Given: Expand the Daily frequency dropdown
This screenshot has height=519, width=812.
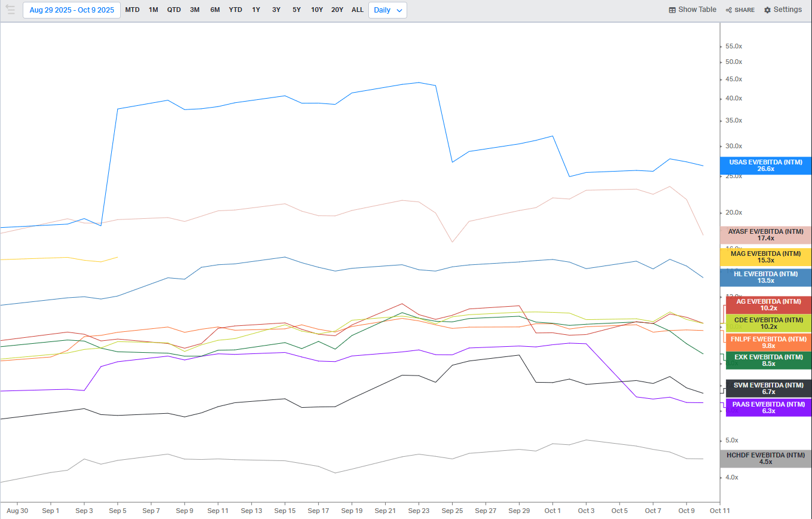Looking at the screenshot, I should point(387,10).
